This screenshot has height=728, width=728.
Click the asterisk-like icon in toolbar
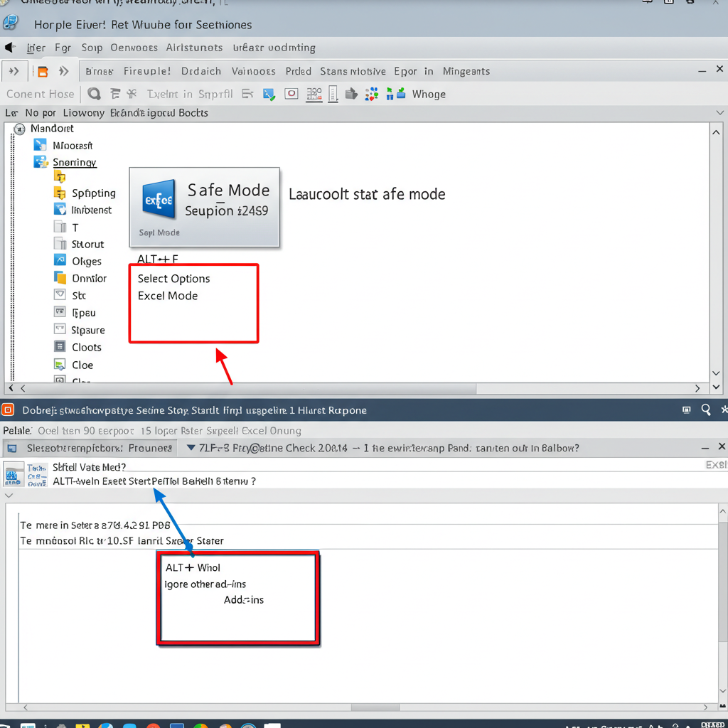[x=132, y=95]
